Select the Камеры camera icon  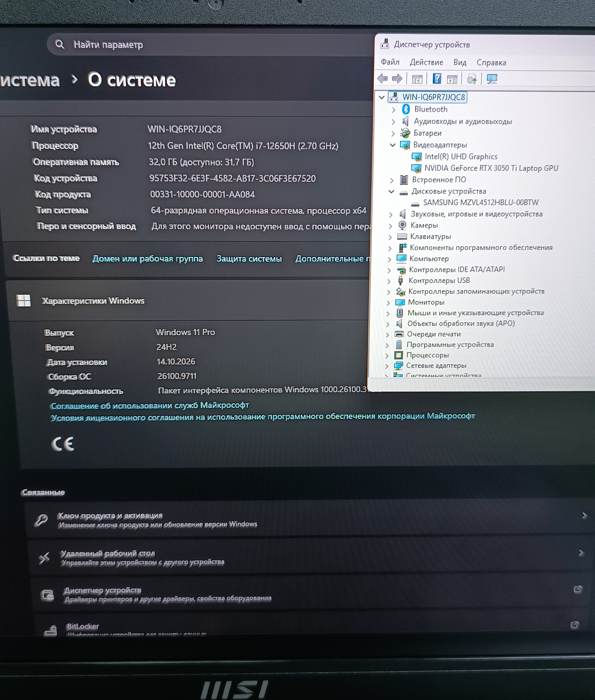[x=402, y=225]
